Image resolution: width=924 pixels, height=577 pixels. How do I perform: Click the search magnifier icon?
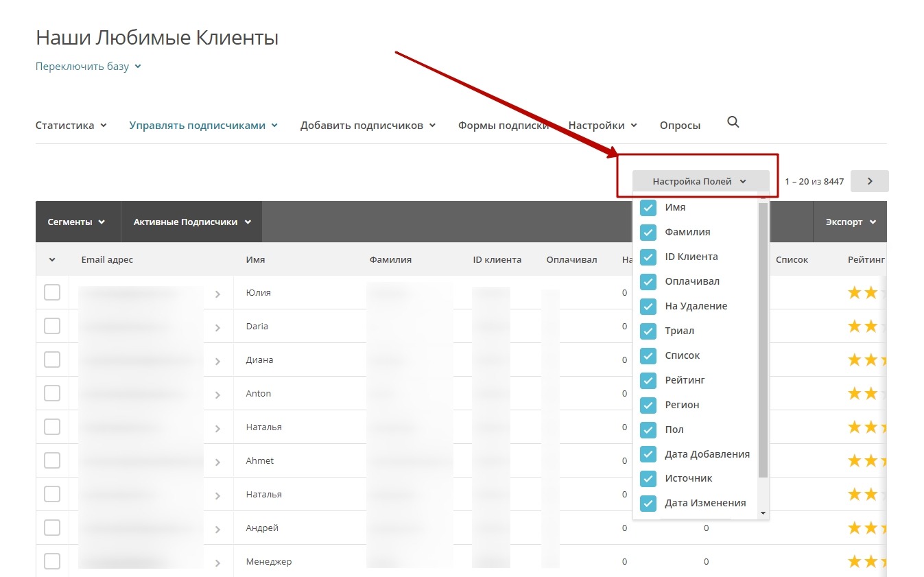click(733, 122)
